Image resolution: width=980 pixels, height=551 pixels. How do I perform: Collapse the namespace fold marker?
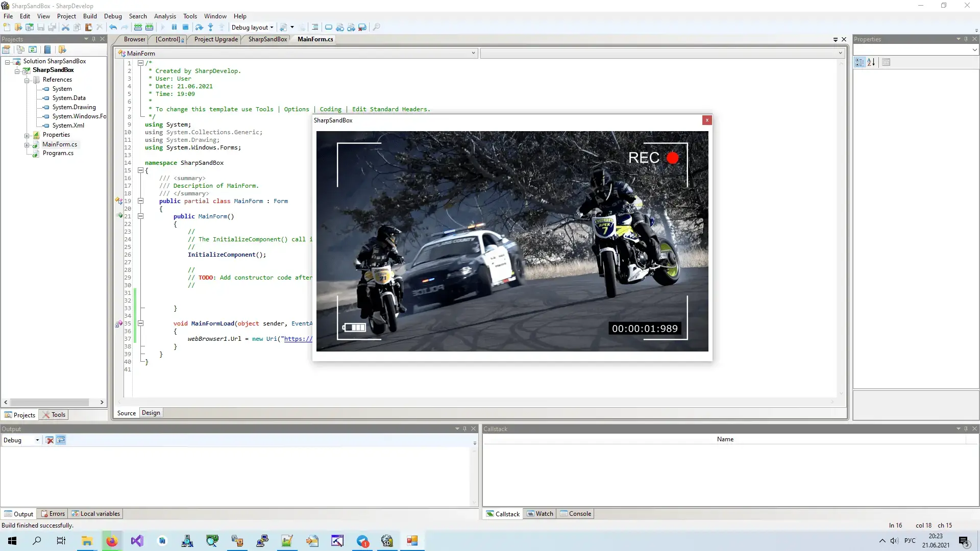(x=140, y=170)
